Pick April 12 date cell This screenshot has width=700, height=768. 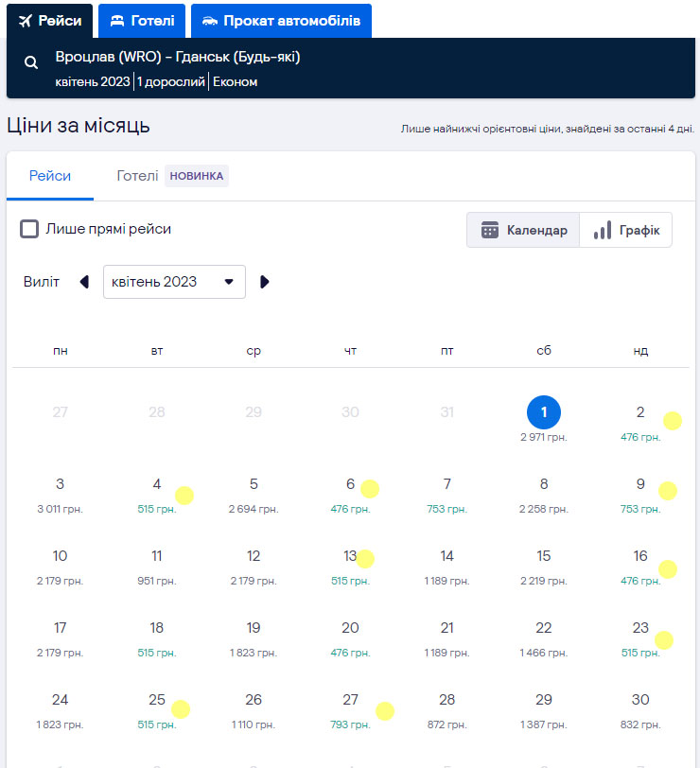click(254, 567)
